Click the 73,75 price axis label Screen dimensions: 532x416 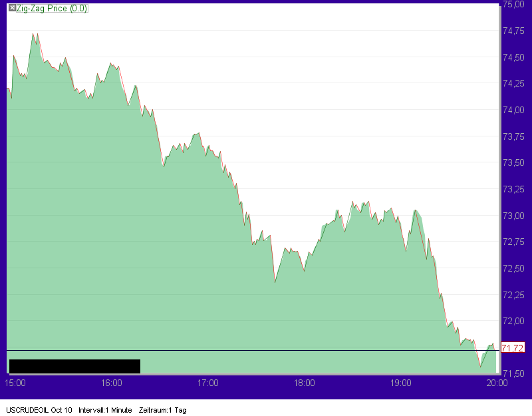(x=513, y=136)
